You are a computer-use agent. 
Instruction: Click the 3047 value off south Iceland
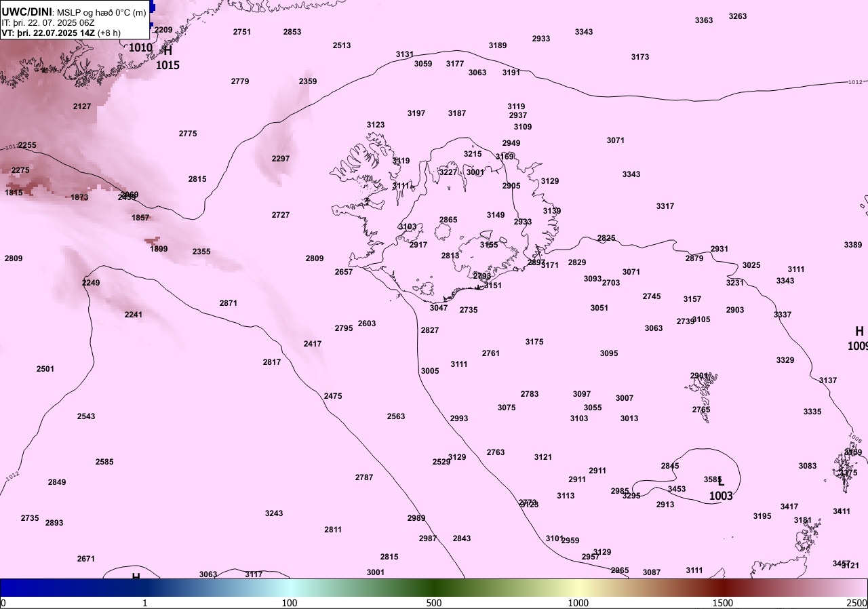tap(439, 308)
